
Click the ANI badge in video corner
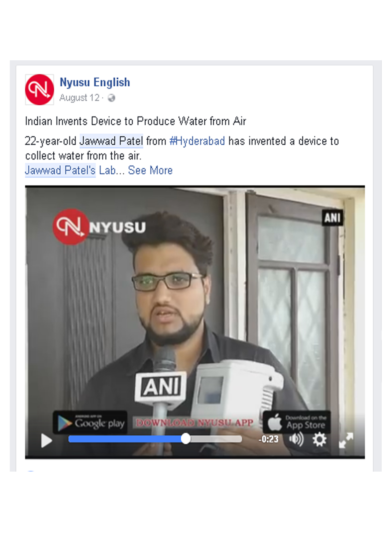point(332,218)
